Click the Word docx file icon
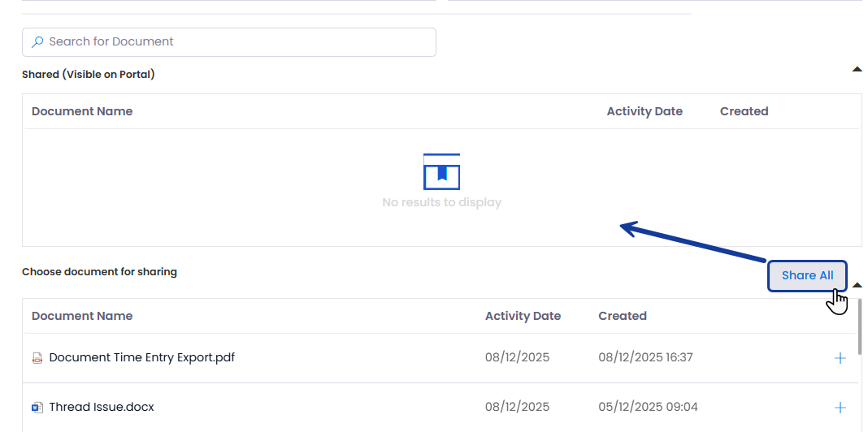Screen dimensions: 868x432 point(37,408)
